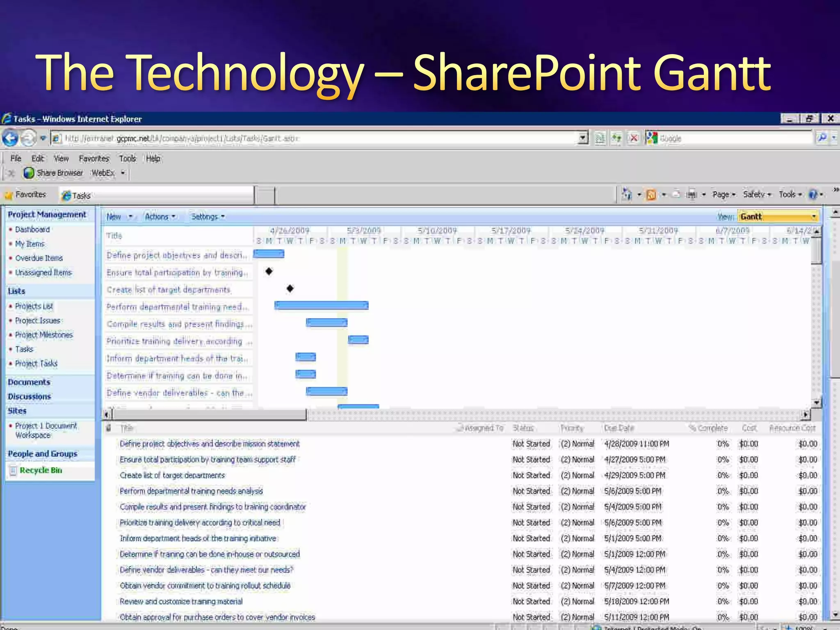Screen dimensions: 840x630
Task: Click the due date 5/18/2009 12:00 PM
Action: pos(637,602)
